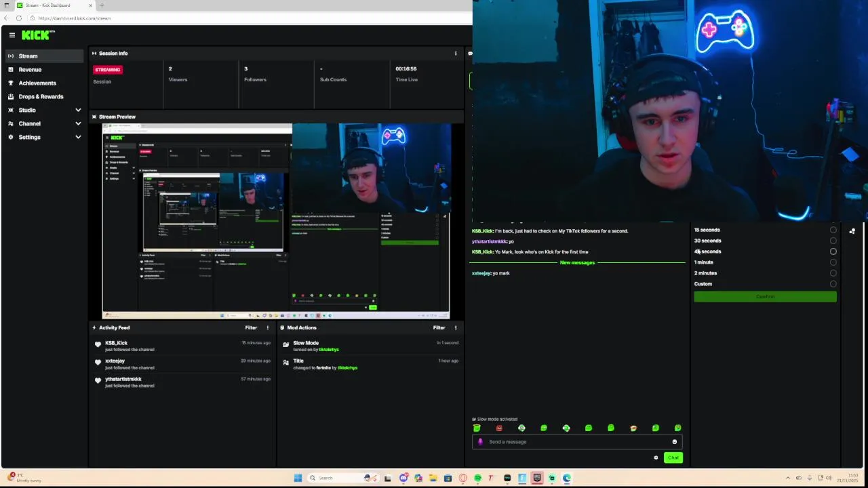The height and width of the screenshot is (488, 868).
Task: Pick the red emote in chat bar
Action: tap(499, 428)
